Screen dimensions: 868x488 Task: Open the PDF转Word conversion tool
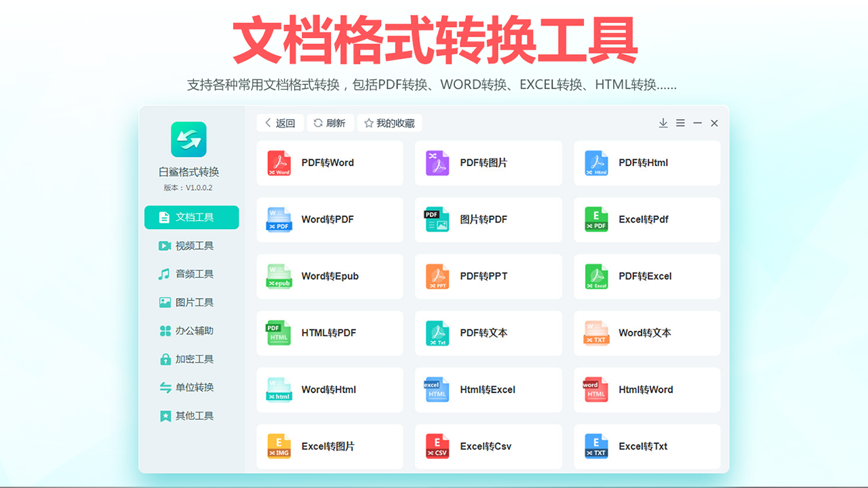(330, 163)
